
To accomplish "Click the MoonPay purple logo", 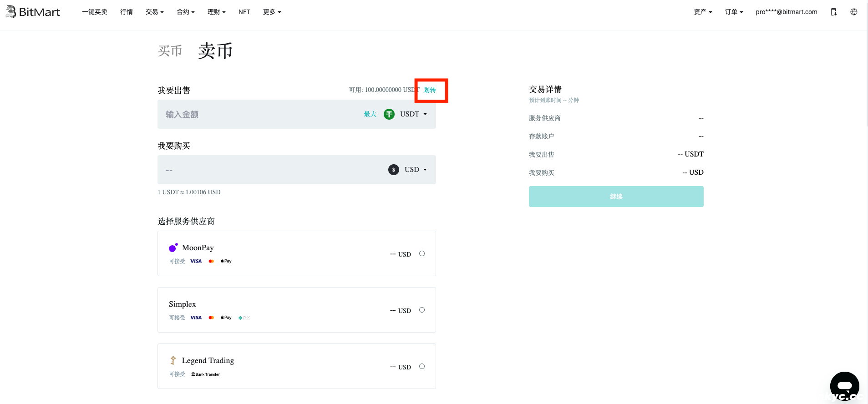I will click(x=173, y=247).
